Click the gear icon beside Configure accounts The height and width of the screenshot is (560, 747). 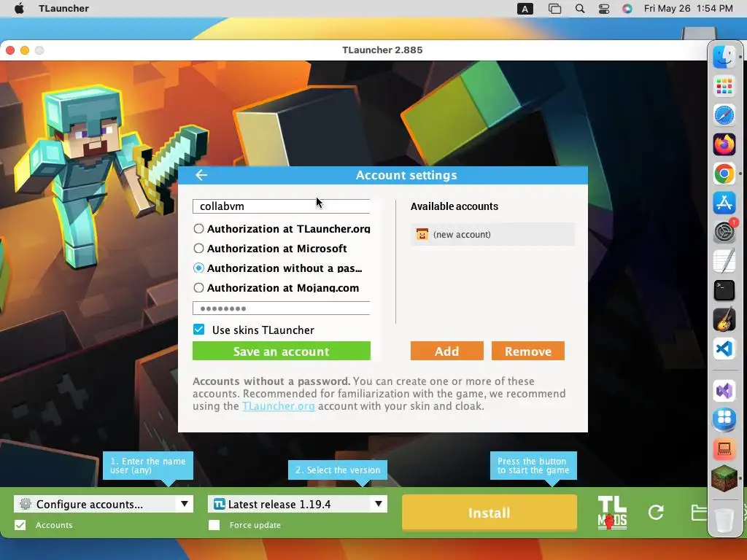tap(26, 504)
